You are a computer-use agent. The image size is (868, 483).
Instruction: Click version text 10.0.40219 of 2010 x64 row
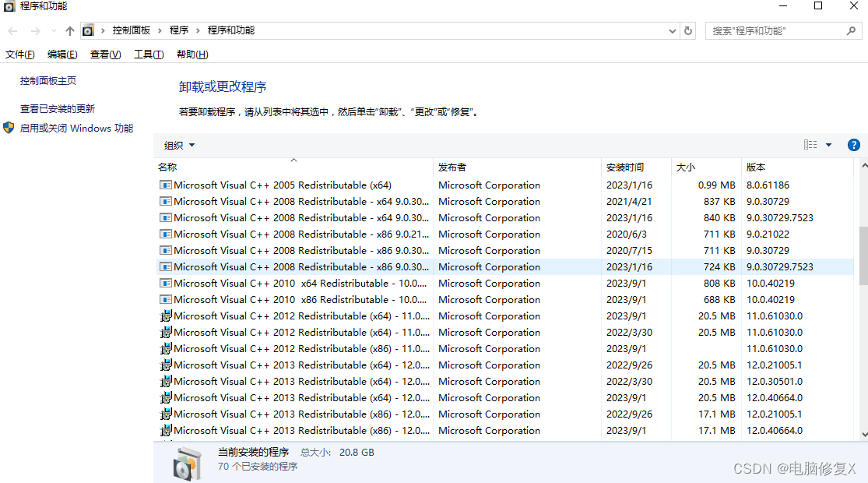[x=771, y=283]
